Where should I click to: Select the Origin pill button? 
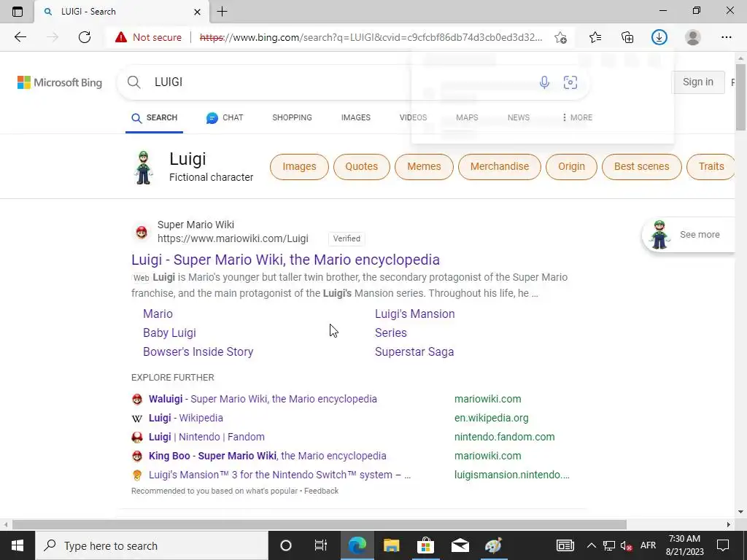point(571,167)
